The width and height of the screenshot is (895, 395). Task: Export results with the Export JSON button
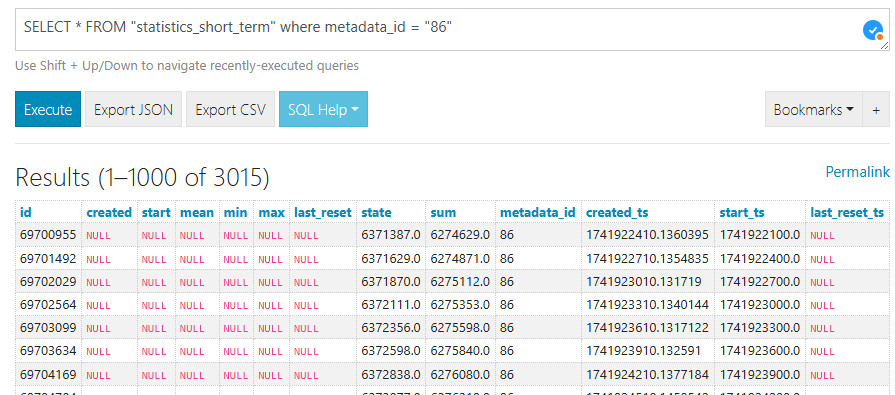[x=133, y=109]
